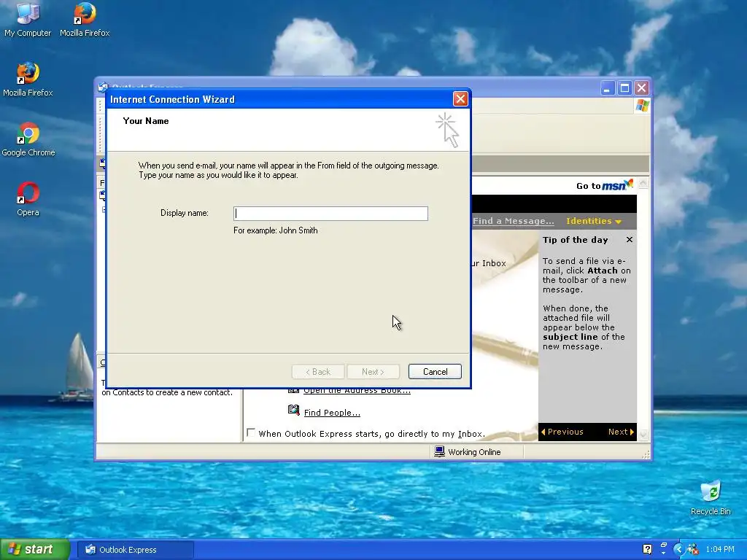Close the Internet Connection Wizard dialog
The width and height of the screenshot is (747, 560).
(x=460, y=99)
